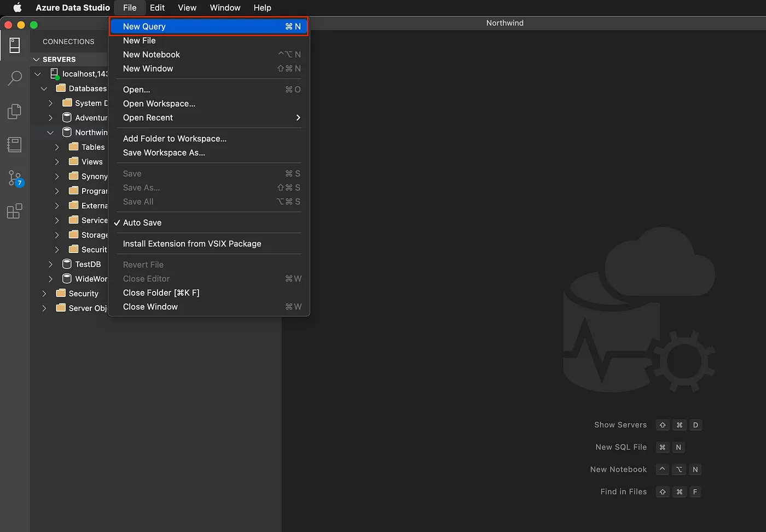The width and height of the screenshot is (766, 532).
Task: Expand the TestDB database chevron
Action: click(x=50, y=264)
